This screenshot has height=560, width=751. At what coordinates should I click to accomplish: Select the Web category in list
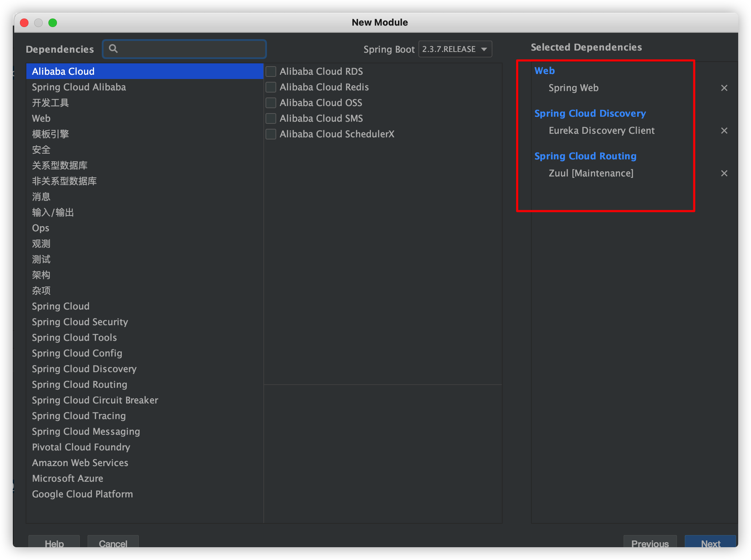(x=145, y=118)
